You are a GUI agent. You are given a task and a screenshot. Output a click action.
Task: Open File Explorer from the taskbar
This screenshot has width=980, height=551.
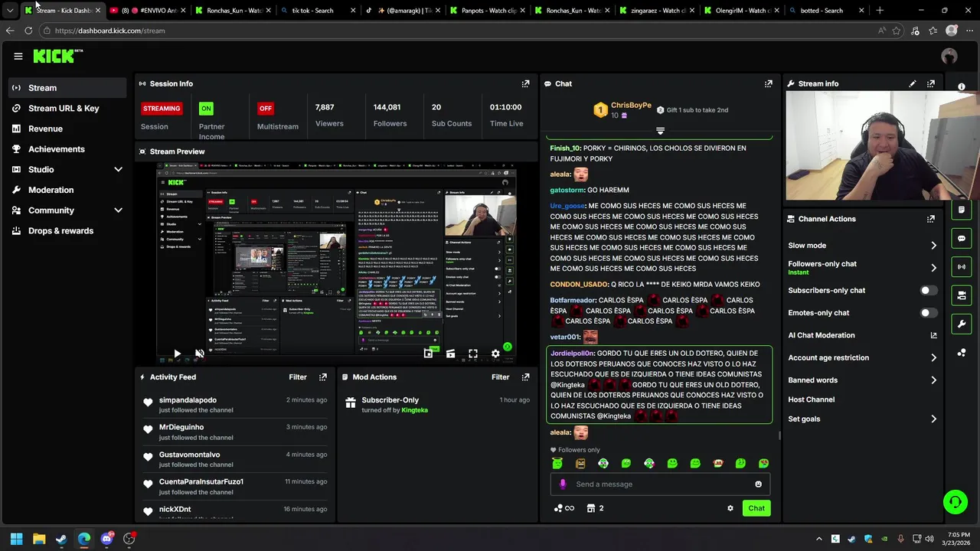[39, 539]
